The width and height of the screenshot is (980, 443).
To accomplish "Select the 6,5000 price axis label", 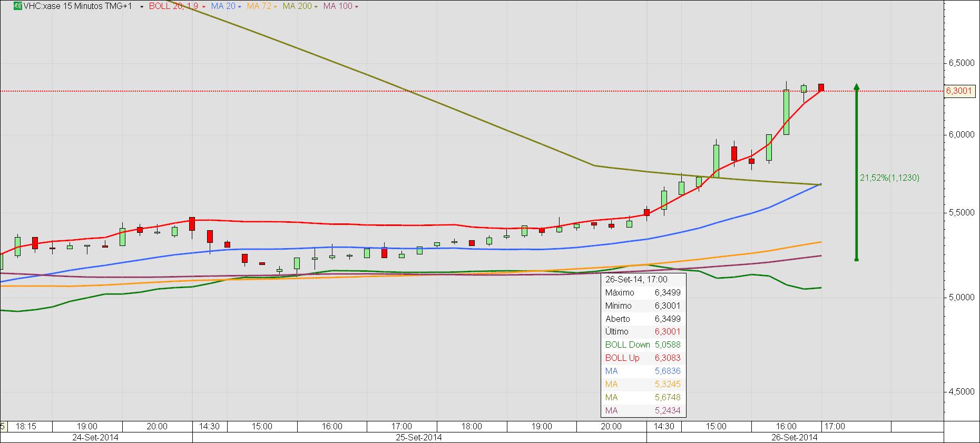I will (x=961, y=63).
